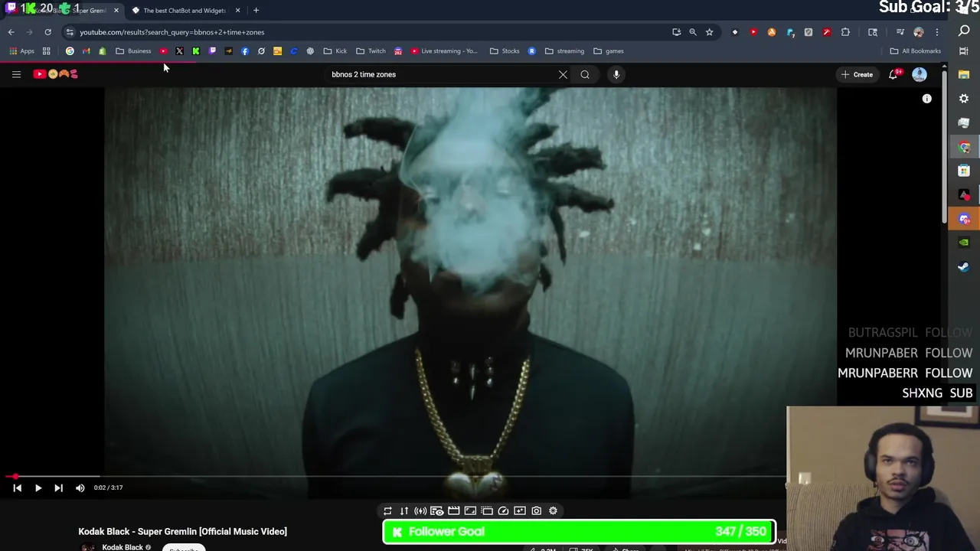This screenshot has width=980, height=551.
Task: Click the pop-out player icon under the video
Action: click(520, 510)
